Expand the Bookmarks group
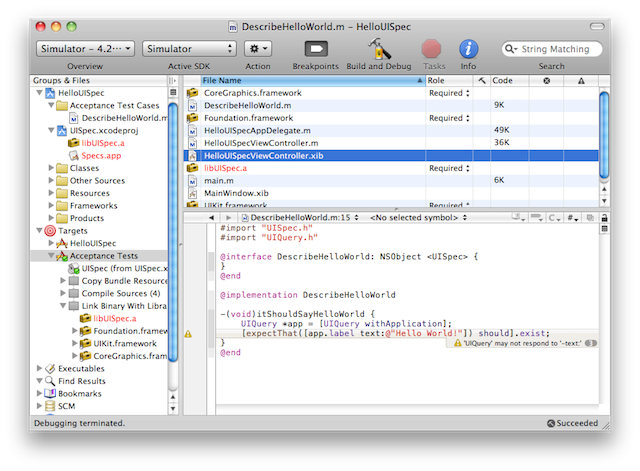This screenshot has height=471, width=640. tap(39, 393)
